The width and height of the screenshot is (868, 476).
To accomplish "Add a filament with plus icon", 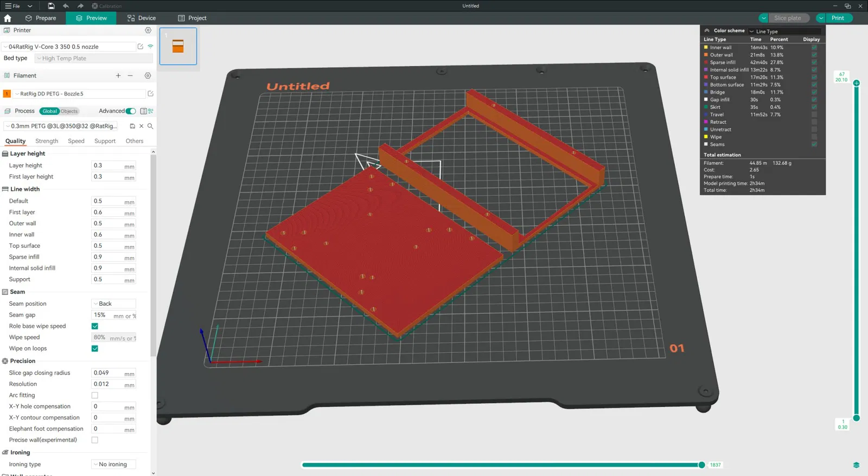I will 118,76.
